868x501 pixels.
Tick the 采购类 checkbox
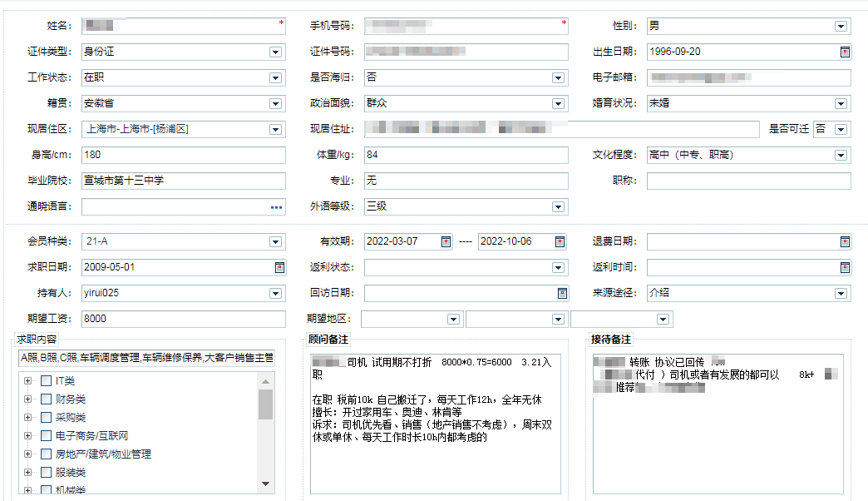(x=47, y=417)
